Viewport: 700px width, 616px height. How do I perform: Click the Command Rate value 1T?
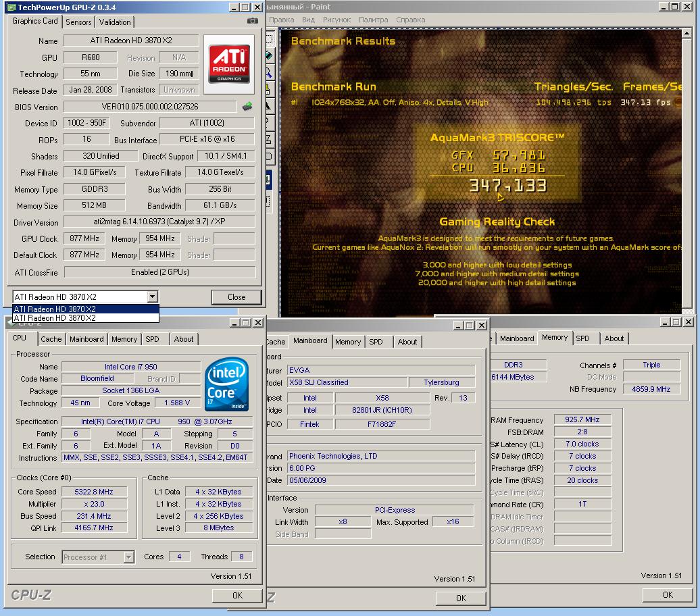tap(582, 504)
